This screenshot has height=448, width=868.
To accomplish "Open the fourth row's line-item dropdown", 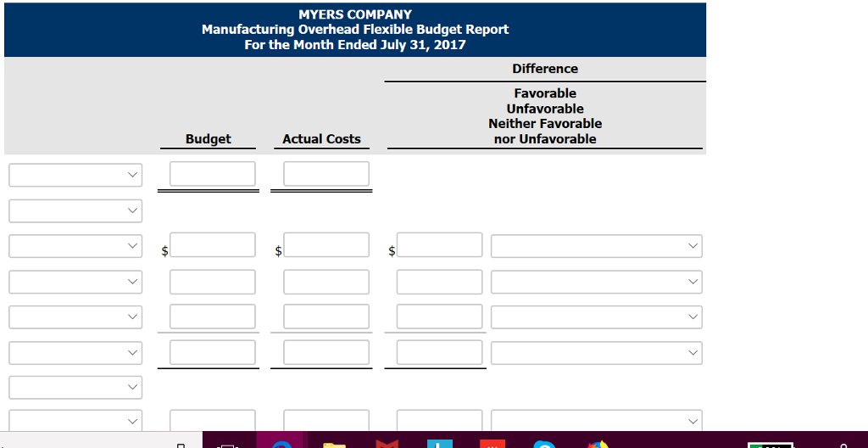I will [x=75, y=282].
